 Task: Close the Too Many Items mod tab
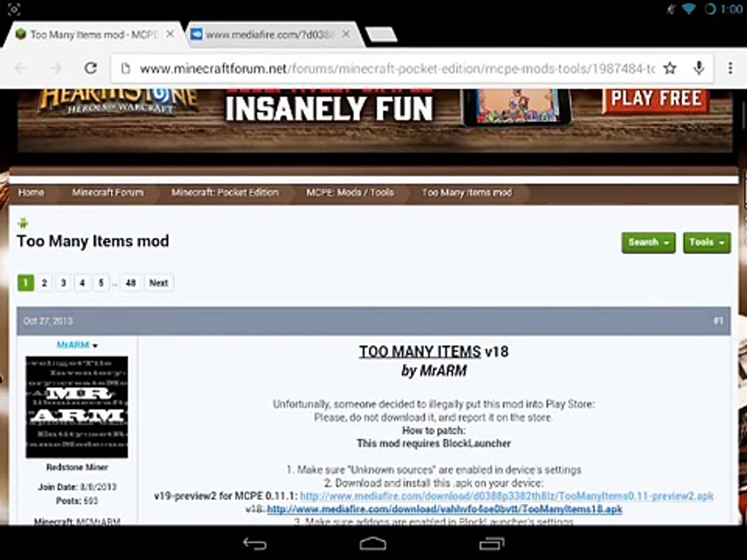click(x=170, y=34)
